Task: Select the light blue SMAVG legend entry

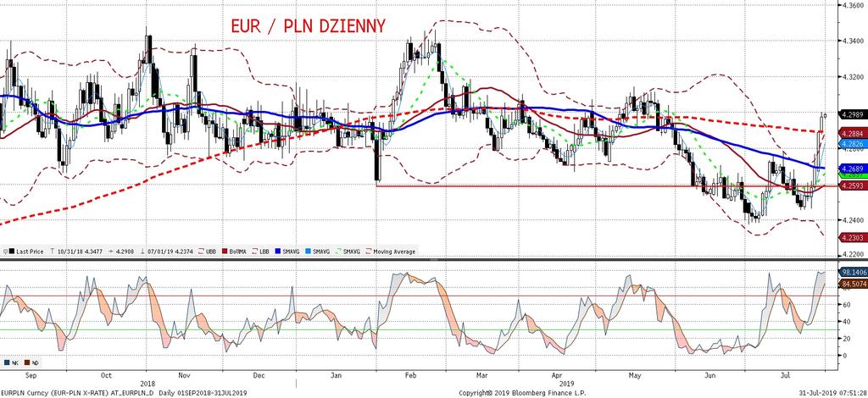Action: 318,252
